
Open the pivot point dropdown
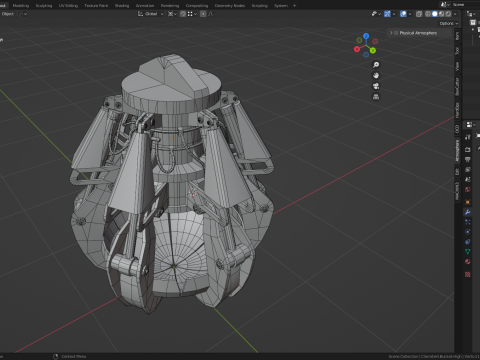[172, 14]
